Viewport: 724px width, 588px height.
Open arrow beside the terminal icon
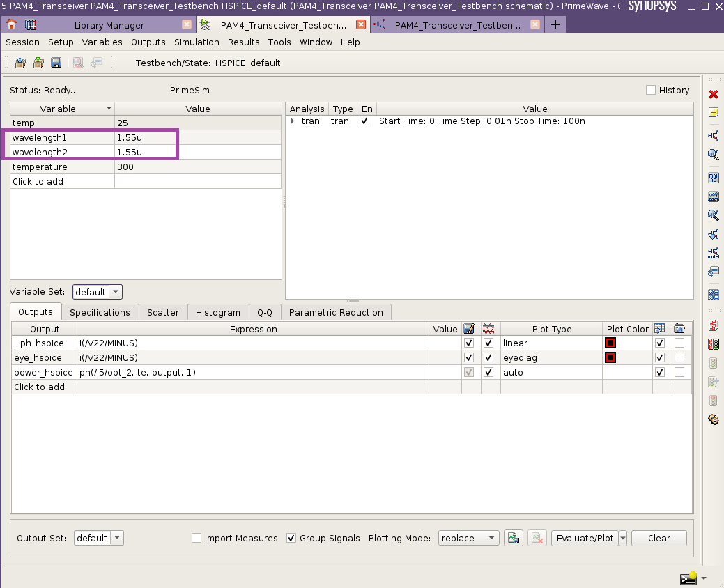click(x=704, y=578)
